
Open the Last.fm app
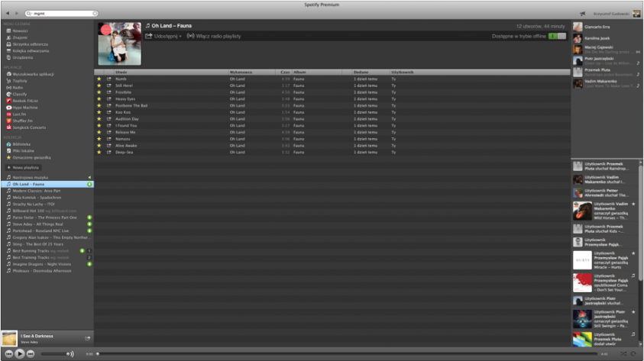click(19, 114)
